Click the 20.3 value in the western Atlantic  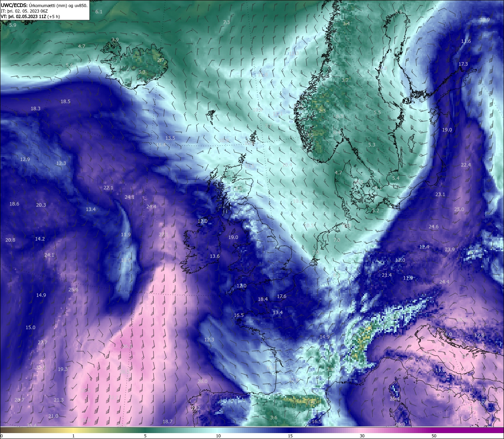[x=41, y=205]
